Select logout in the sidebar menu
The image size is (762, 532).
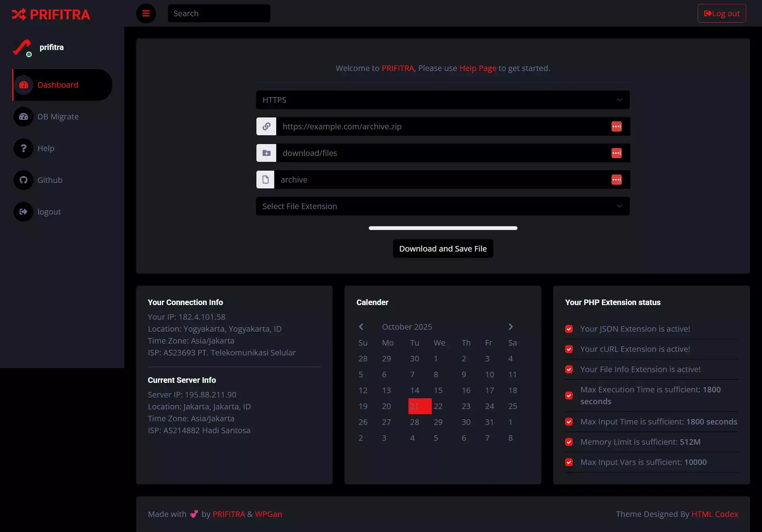pos(62,212)
